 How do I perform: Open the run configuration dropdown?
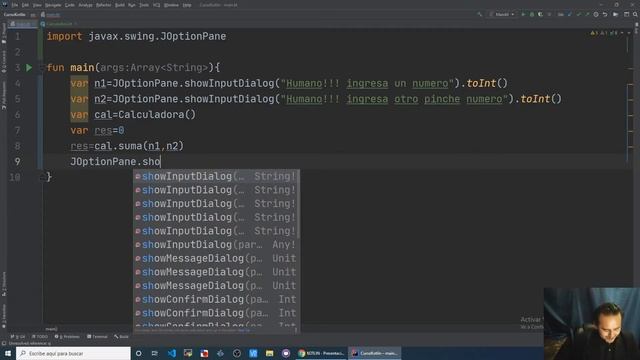point(502,14)
